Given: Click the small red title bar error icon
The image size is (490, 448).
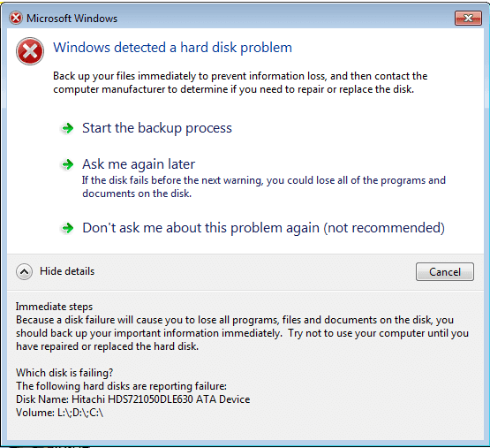Looking at the screenshot, I should [x=16, y=18].
